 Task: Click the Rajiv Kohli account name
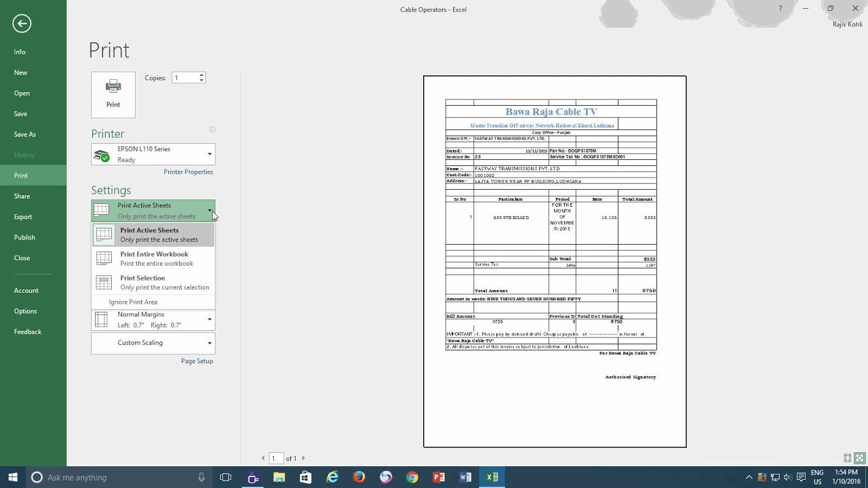tap(848, 24)
